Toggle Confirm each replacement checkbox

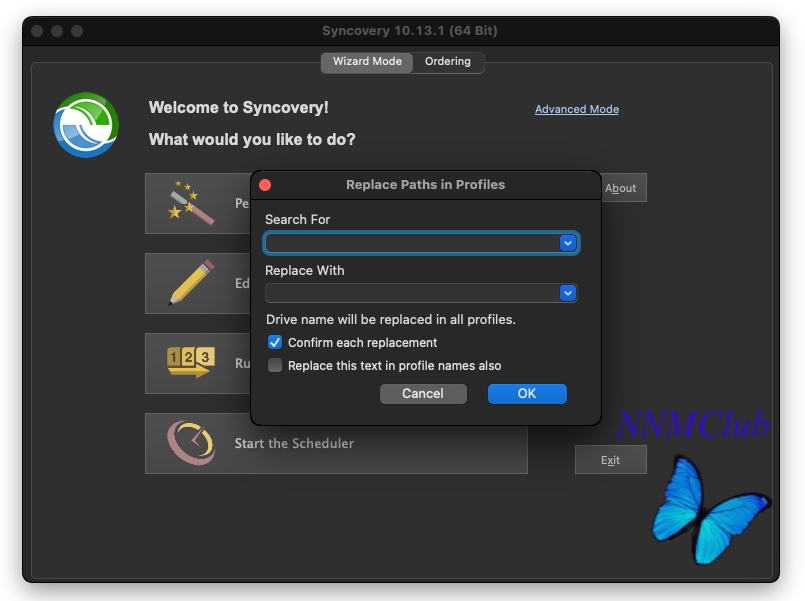(x=275, y=342)
